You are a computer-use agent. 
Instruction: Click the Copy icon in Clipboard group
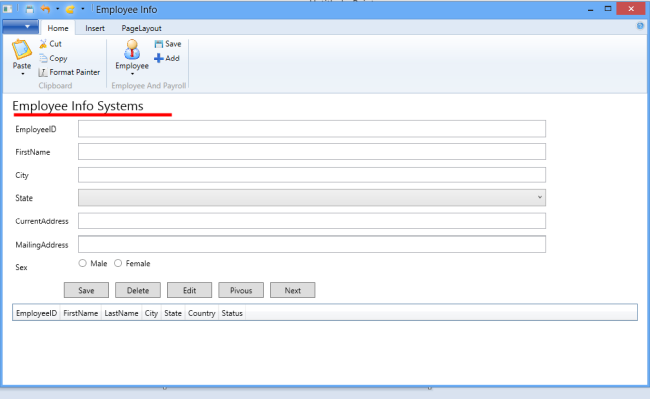(43, 58)
